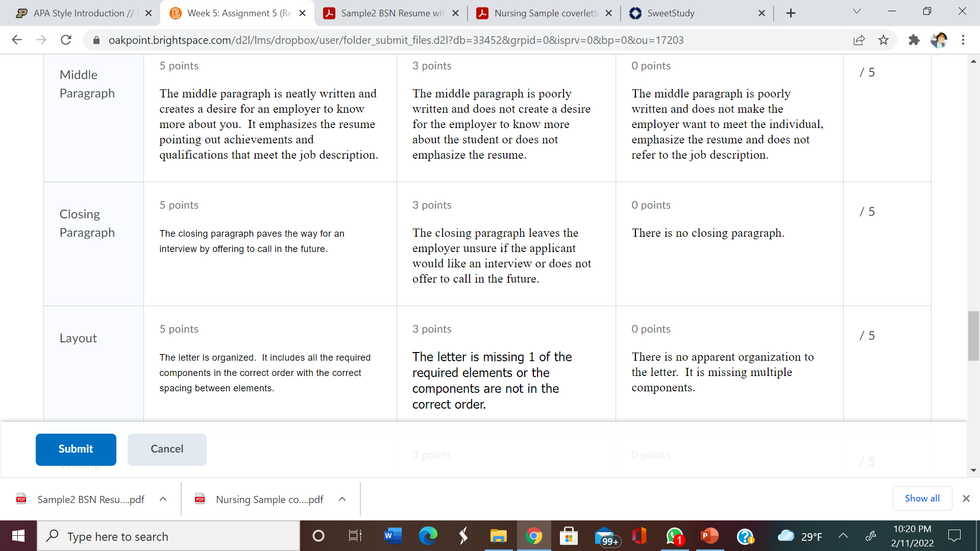Click 'There is no closing paragraph.' text

tap(708, 233)
